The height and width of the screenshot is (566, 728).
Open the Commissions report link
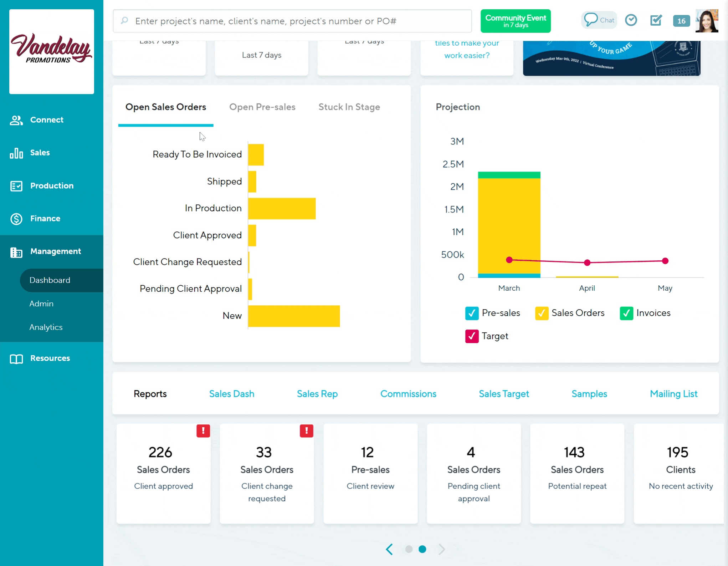(408, 394)
